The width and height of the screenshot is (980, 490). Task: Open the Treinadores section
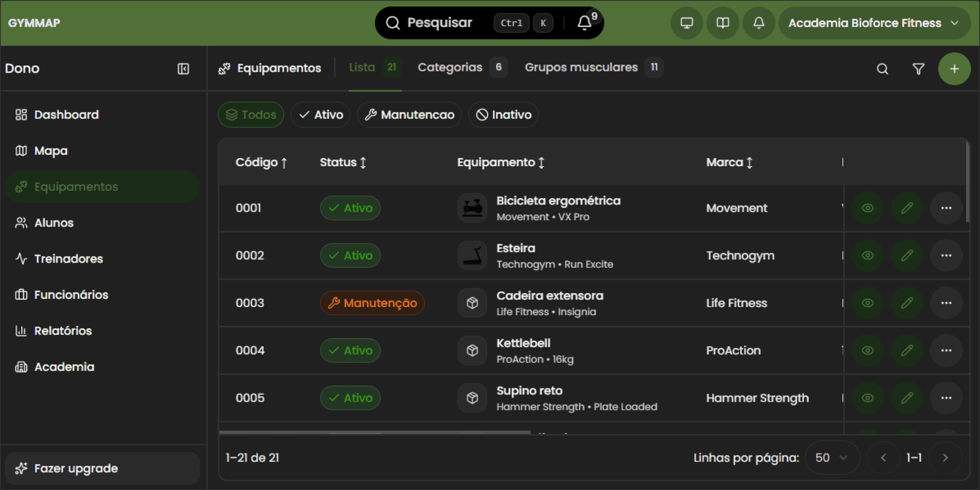68,258
